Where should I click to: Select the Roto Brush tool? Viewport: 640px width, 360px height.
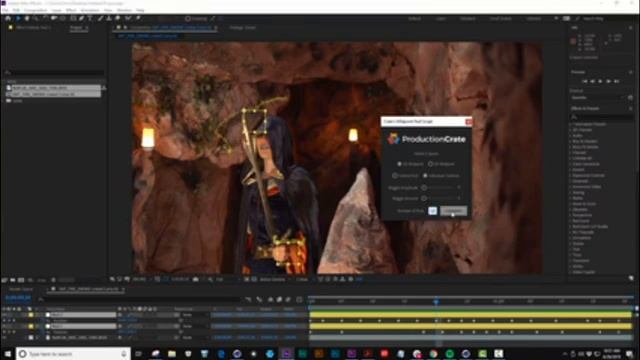coord(128,18)
